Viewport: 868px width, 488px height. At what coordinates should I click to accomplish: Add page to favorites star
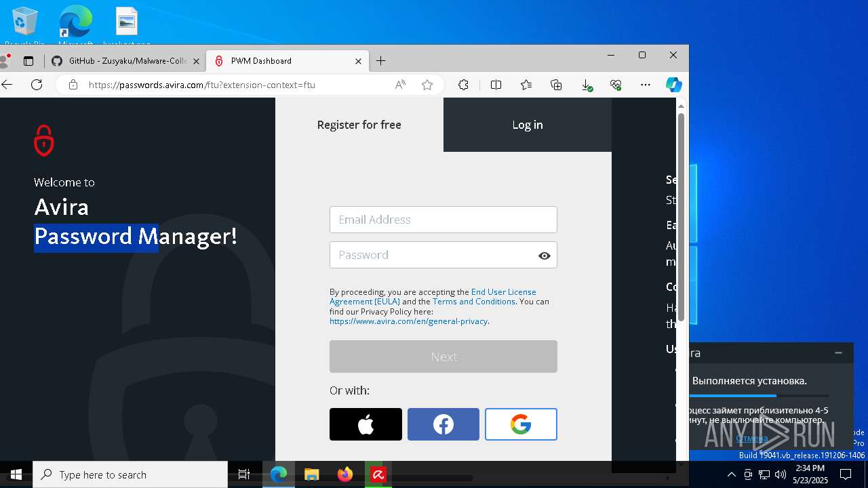(427, 85)
